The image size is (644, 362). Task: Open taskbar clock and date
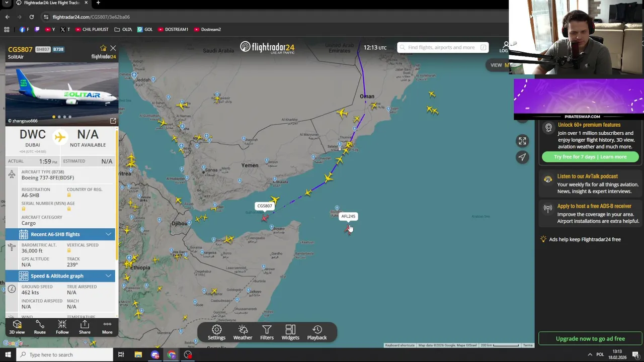617,354
